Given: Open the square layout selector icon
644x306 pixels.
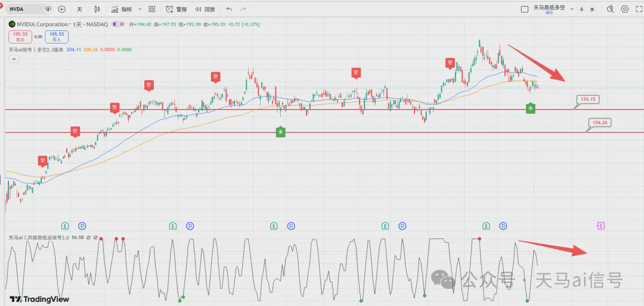Looking at the screenshot, I should click(525, 9).
